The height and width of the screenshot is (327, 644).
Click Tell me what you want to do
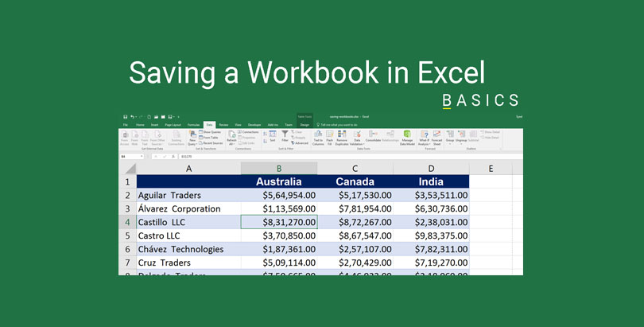coord(337,125)
